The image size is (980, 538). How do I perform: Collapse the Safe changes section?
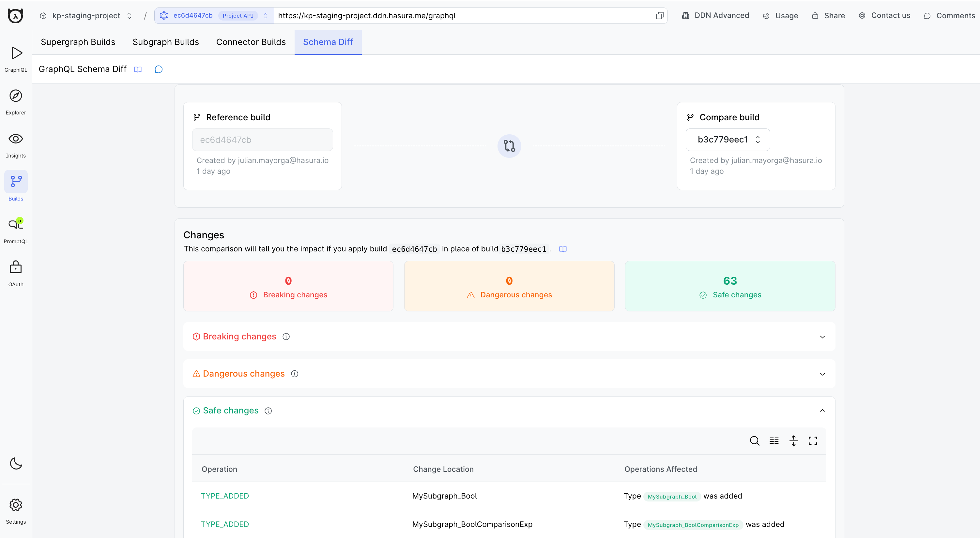(822, 410)
